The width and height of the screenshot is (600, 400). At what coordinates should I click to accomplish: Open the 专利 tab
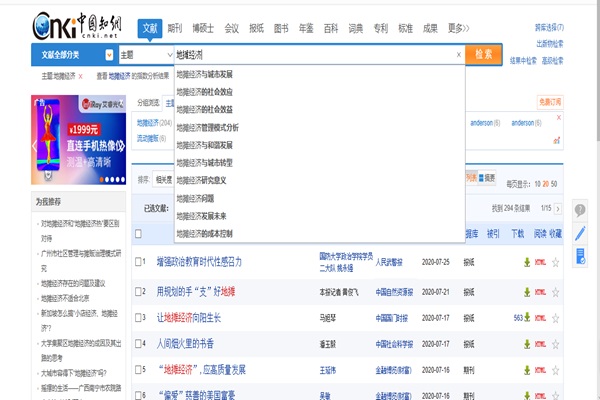380,28
